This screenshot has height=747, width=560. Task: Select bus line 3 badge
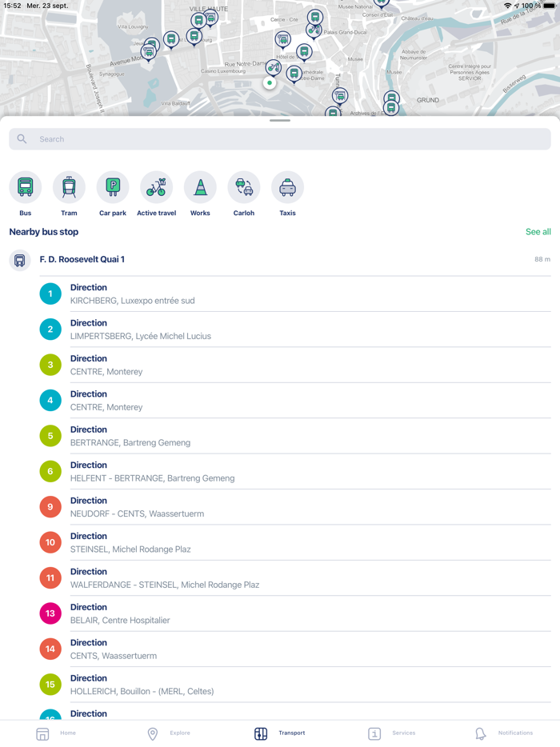click(50, 365)
